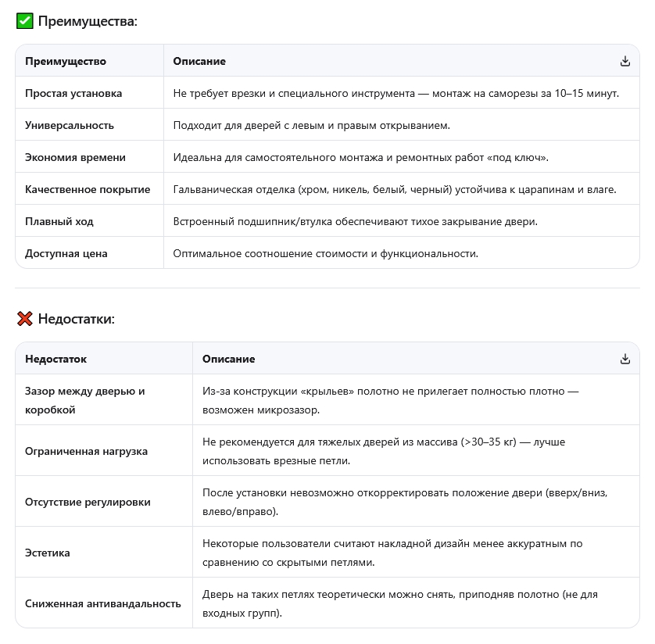Click the Ограниченная нагрузка cell
Screen dimensions: 655x644
(x=86, y=451)
